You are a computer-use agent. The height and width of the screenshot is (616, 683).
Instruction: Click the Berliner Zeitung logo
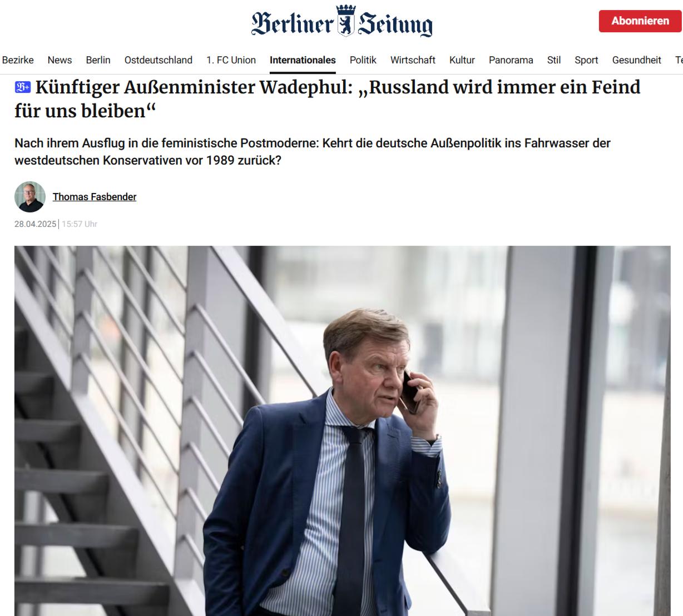[x=341, y=22]
